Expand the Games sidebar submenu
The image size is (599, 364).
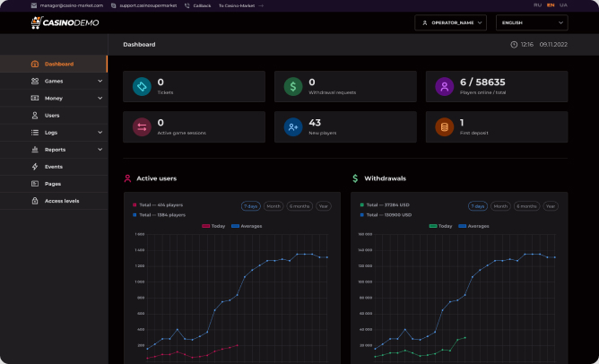pyautogui.click(x=54, y=81)
